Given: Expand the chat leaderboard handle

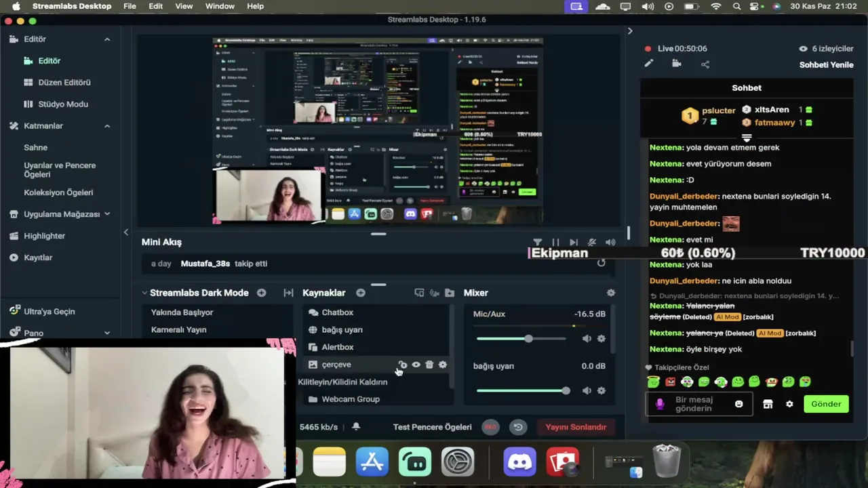Looking at the screenshot, I should (747, 138).
